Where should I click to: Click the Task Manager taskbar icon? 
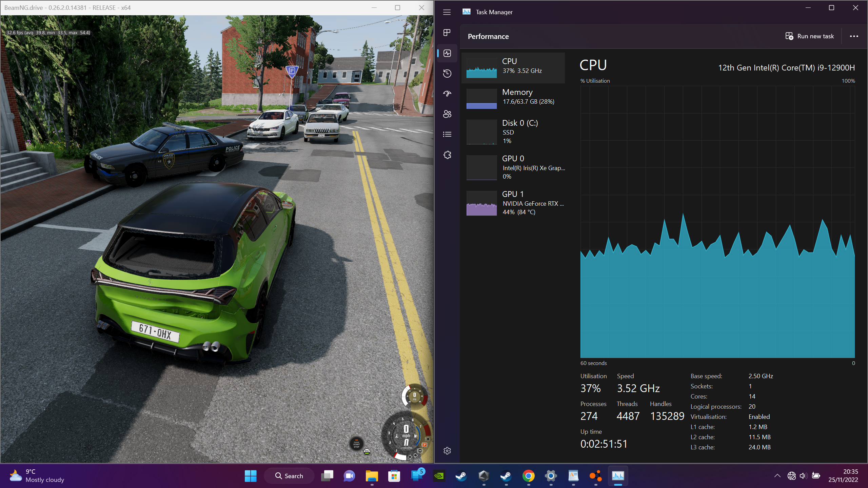click(618, 476)
